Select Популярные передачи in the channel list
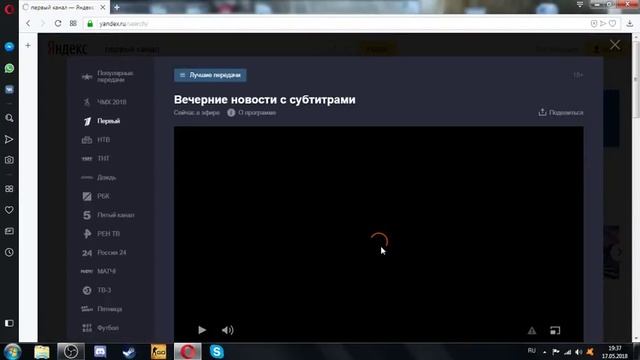 click(x=108, y=76)
